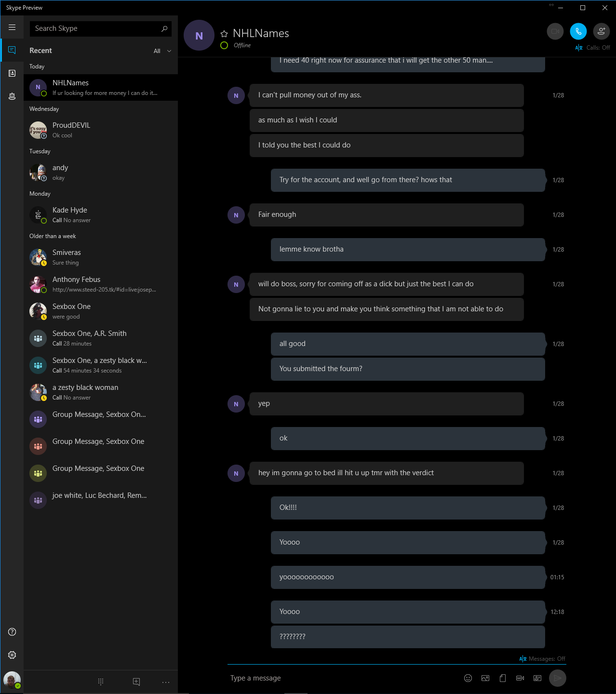Open the Bots sidebar tab
The width and height of the screenshot is (616, 694).
[12, 96]
